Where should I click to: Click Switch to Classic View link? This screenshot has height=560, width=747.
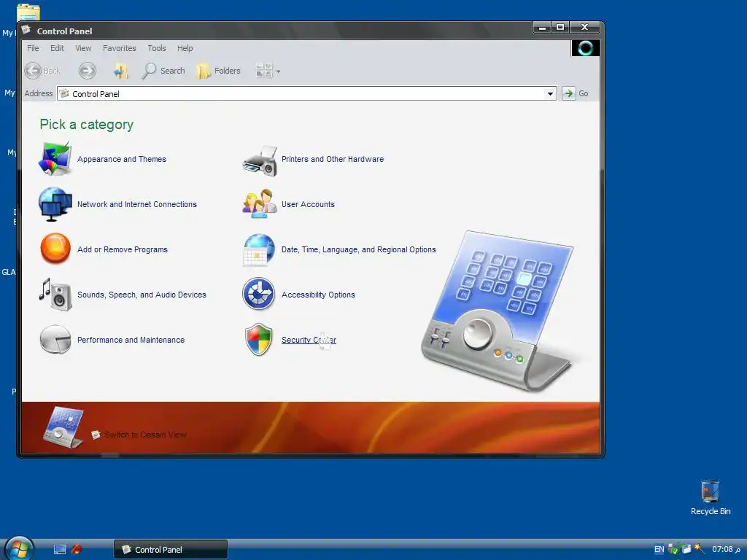click(145, 435)
